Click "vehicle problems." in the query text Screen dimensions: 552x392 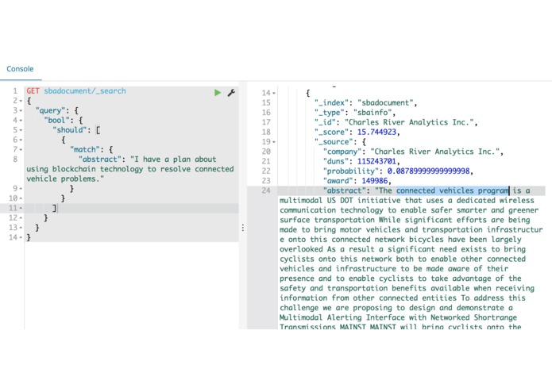pos(65,179)
